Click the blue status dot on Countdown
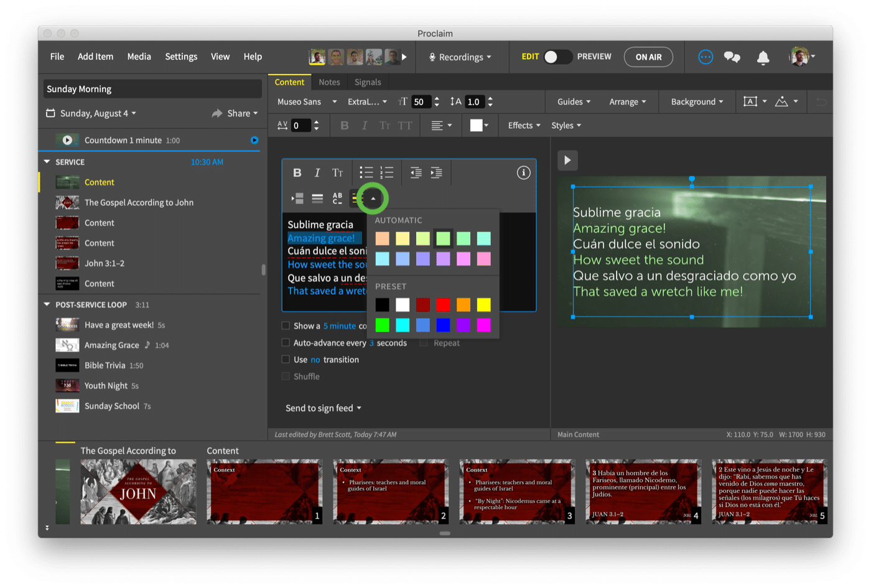Image resolution: width=871 pixels, height=588 pixels. pos(254,140)
